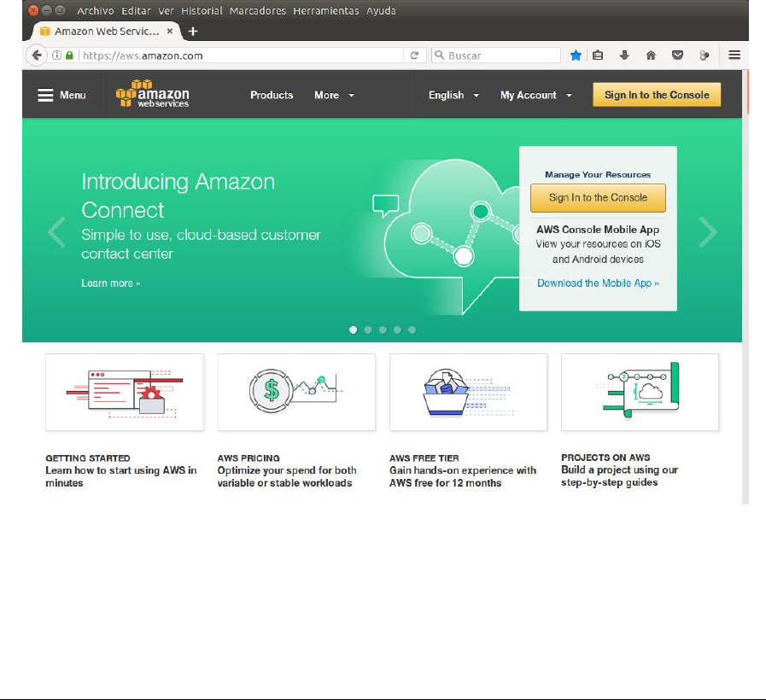The height and width of the screenshot is (700, 766).
Task: Open the Firefox hamburger menu
Action: click(734, 55)
